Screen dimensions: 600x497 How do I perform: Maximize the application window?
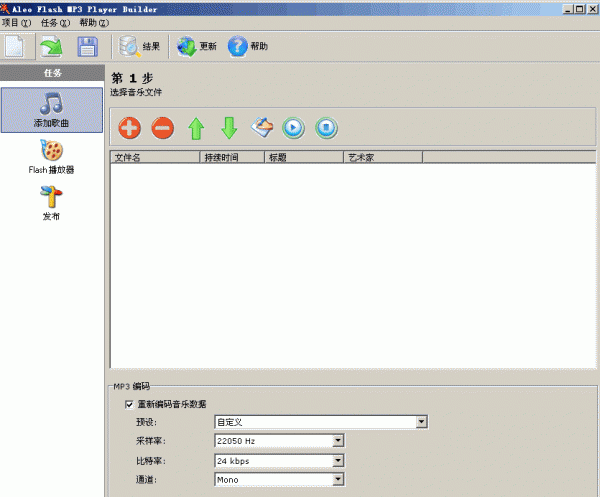point(580,9)
